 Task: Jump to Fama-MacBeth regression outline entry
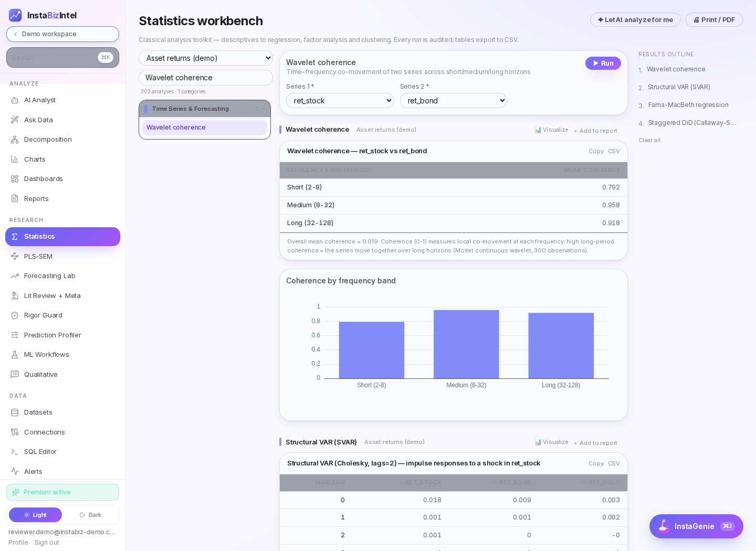coord(688,105)
